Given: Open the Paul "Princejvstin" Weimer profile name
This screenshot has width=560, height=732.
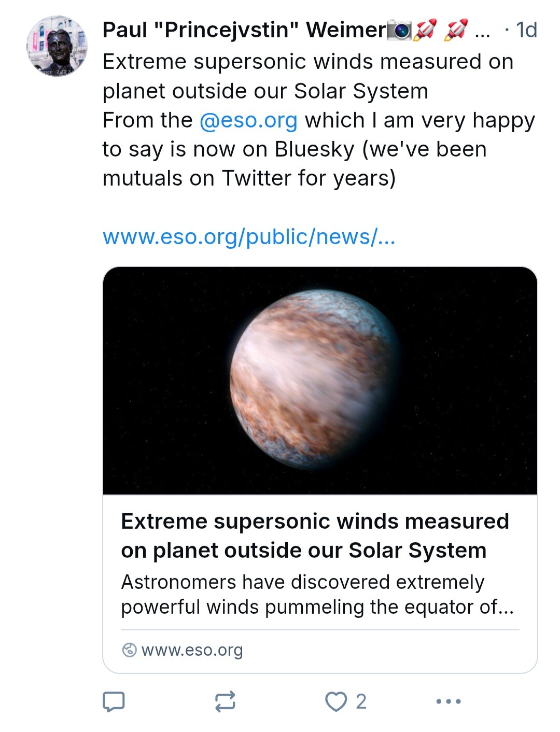Looking at the screenshot, I should (x=244, y=30).
